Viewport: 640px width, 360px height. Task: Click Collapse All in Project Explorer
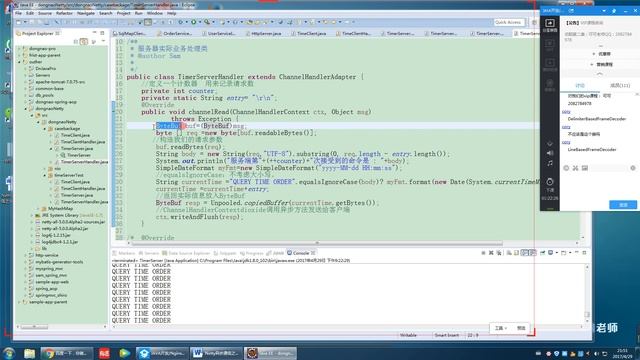76,41
